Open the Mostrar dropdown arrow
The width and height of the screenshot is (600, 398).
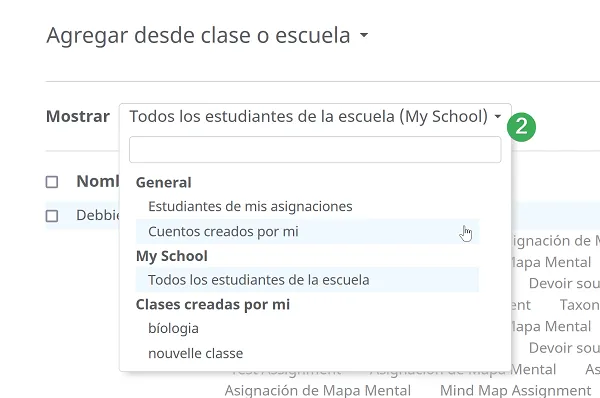point(497,116)
